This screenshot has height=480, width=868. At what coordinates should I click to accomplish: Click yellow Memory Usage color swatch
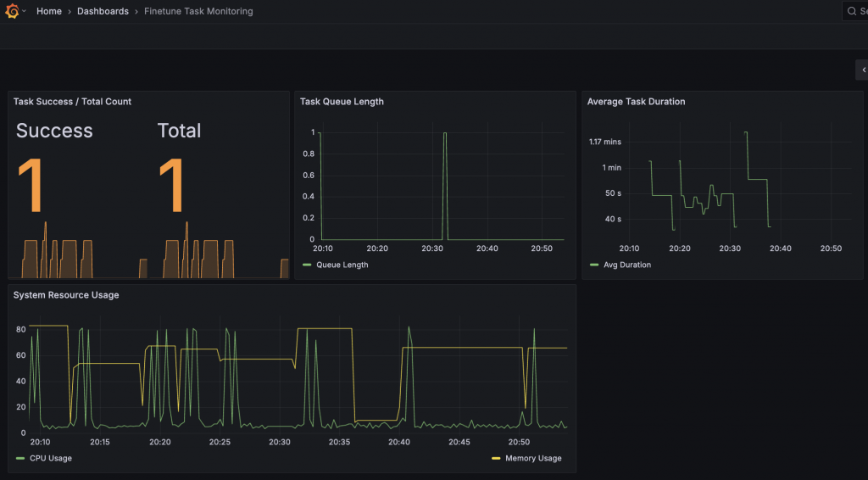tap(495, 458)
